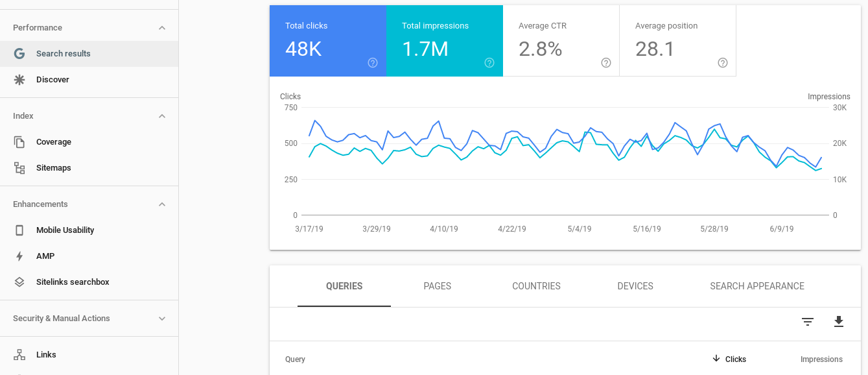Click the Sitelinks searchbox icon

(20, 282)
